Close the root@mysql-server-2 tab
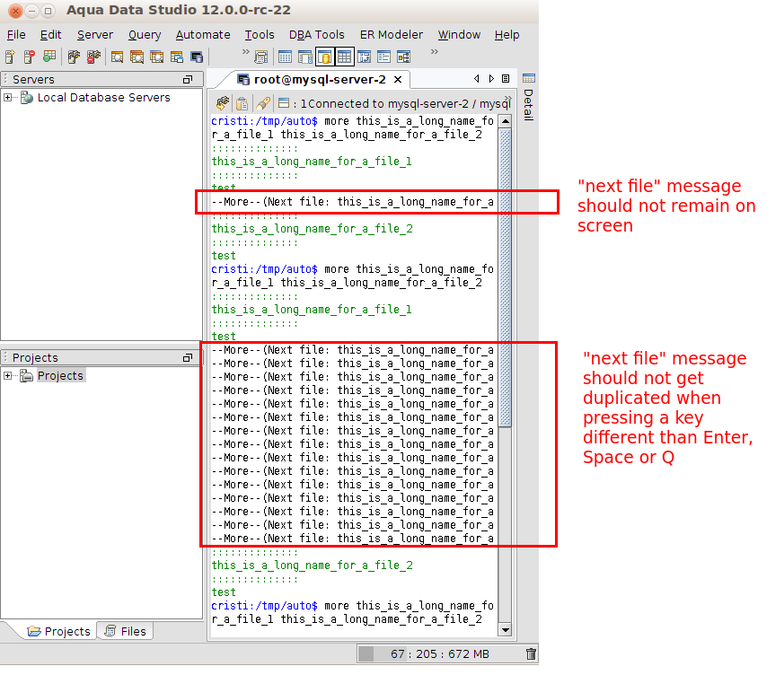784x675 pixels. point(398,80)
